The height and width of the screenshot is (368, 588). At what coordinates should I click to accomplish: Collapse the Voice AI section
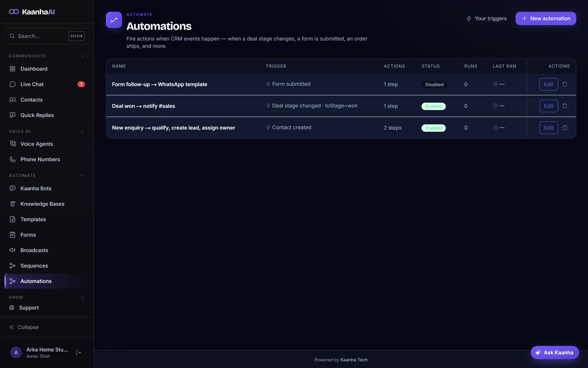click(x=83, y=131)
